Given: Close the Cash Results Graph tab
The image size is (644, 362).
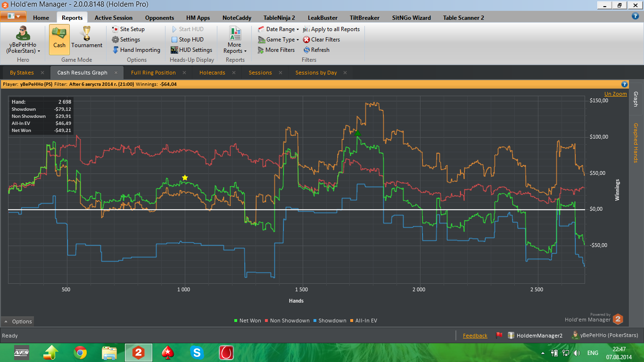Looking at the screenshot, I should tap(116, 73).
